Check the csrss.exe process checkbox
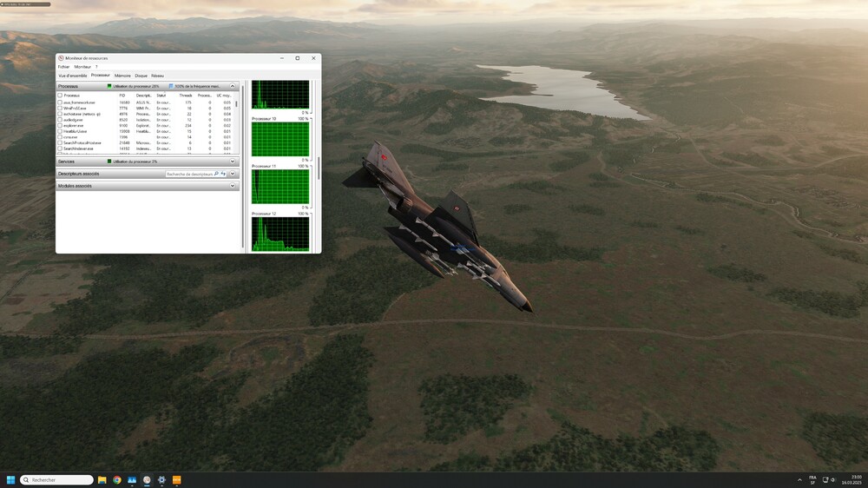Screen dimensions: 868x488 point(60,137)
